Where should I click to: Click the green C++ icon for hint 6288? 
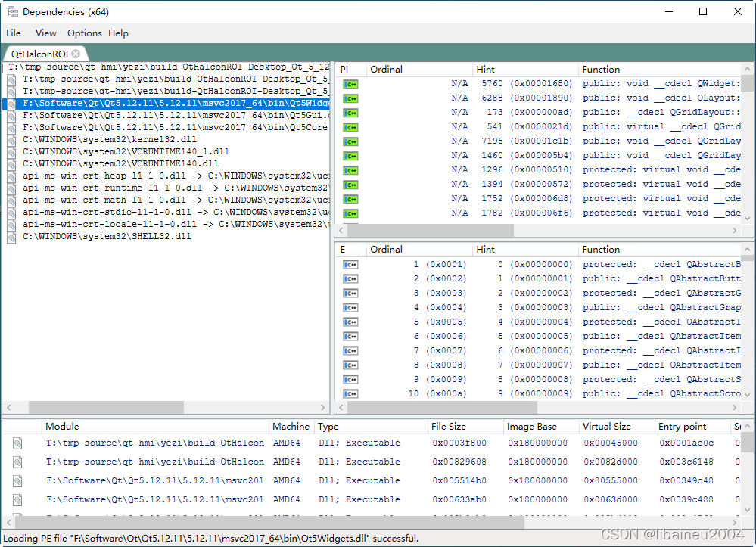tap(350, 99)
